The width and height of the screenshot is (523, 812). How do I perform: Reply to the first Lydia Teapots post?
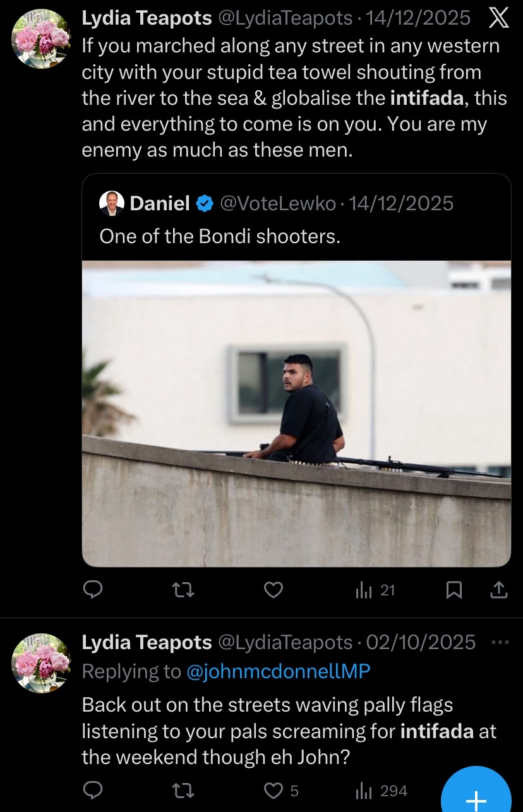point(93,590)
